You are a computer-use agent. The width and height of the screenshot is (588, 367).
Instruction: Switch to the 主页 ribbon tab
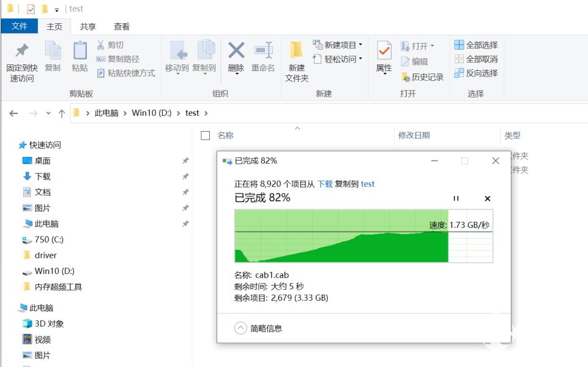point(54,27)
